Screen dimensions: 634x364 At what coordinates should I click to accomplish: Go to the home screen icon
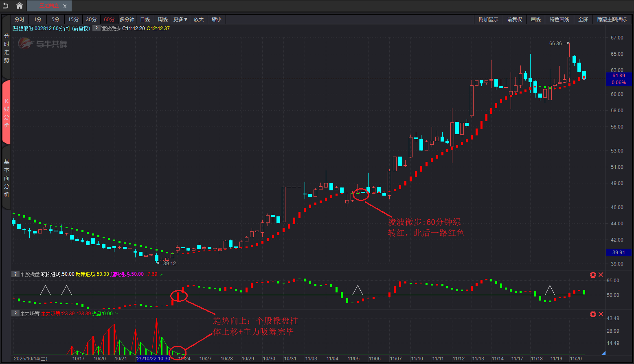[x=19, y=6]
